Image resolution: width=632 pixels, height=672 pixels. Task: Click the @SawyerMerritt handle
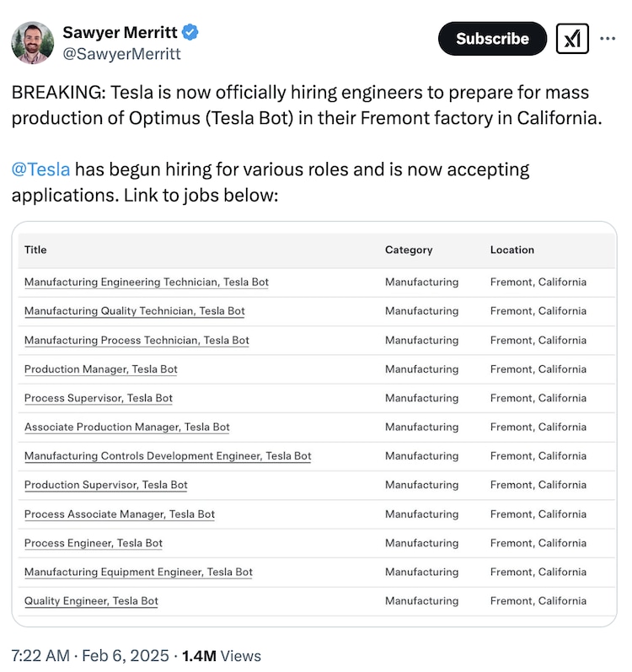click(x=121, y=54)
